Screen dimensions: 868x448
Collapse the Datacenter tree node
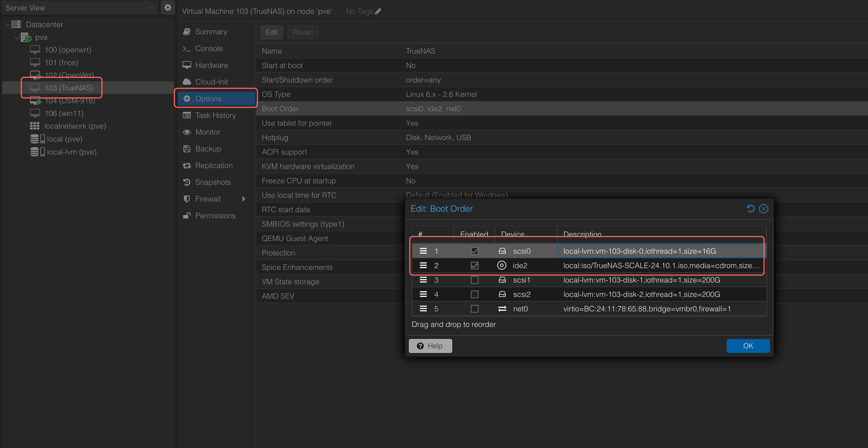click(x=7, y=25)
